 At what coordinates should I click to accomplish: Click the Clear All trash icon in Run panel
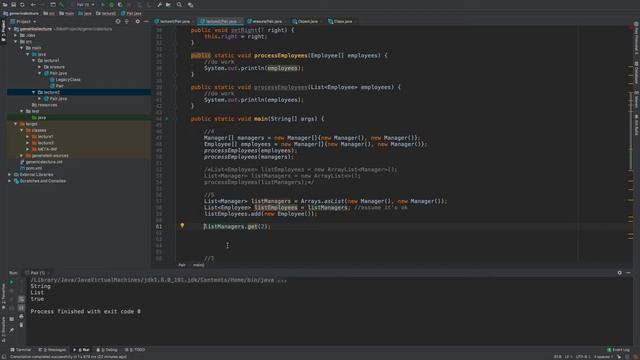pyautogui.click(x=21, y=325)
